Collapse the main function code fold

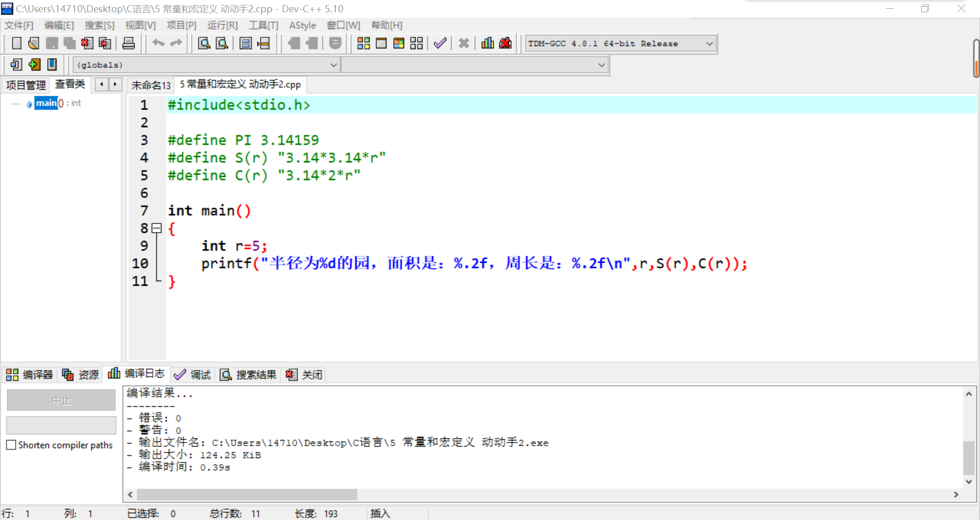click(x=157, y=228)
